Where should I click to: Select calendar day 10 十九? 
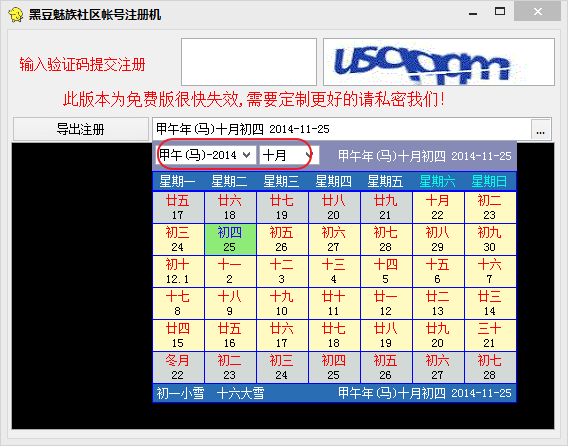pyautogui.click(x=282, y=303)
